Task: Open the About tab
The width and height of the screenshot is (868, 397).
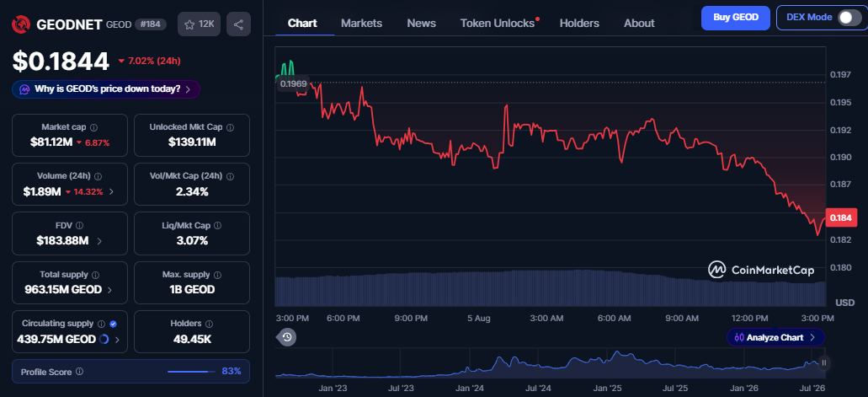Action: [639, 24]
